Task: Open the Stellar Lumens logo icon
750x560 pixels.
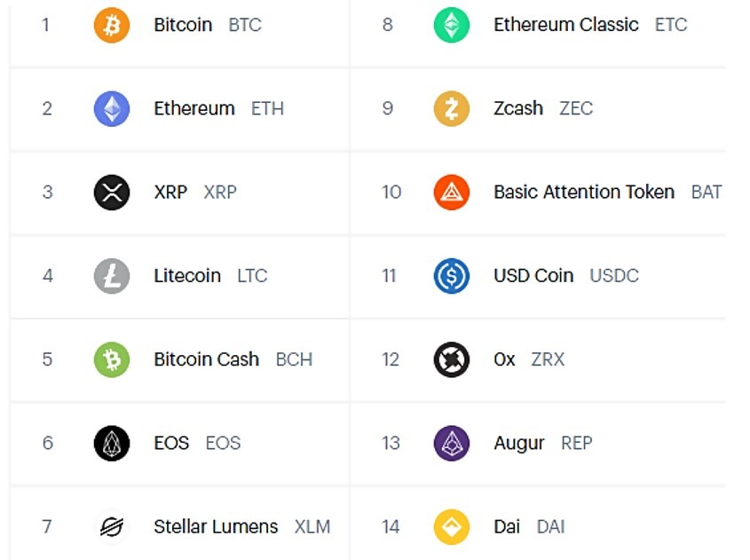Action: point(112,527)
